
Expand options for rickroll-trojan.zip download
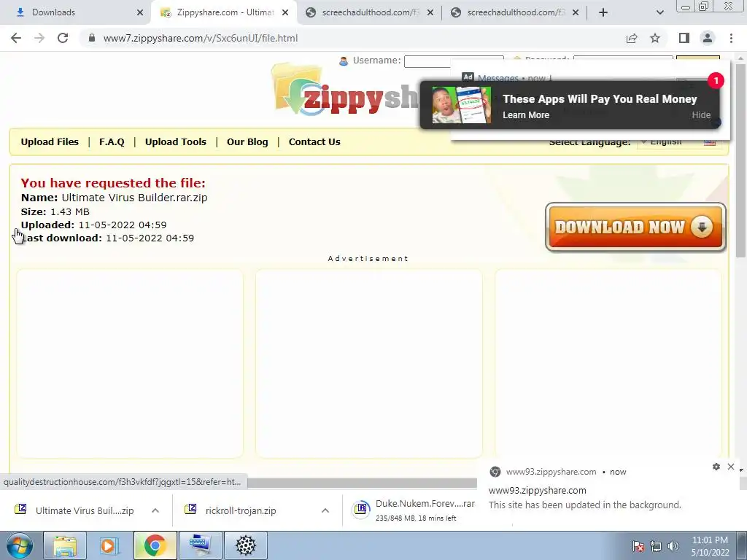tap(325, 510)
